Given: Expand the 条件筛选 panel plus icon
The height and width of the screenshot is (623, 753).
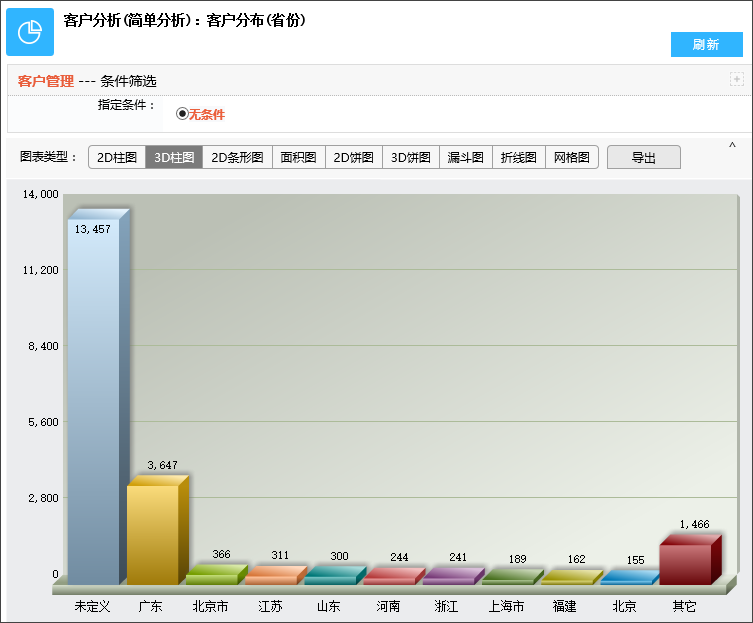Looking at the screenshot, I should pyautogui.click(x=736, y=79).
